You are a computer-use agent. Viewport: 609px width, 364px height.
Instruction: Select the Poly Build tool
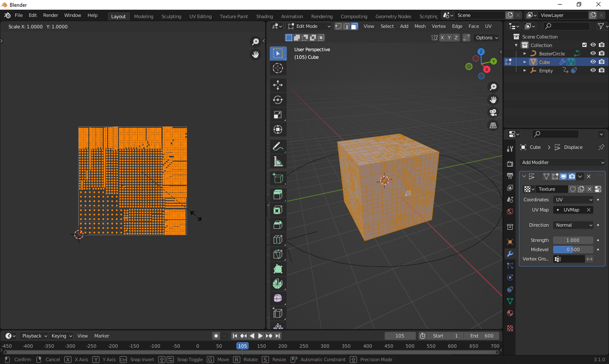click(278, 269)
